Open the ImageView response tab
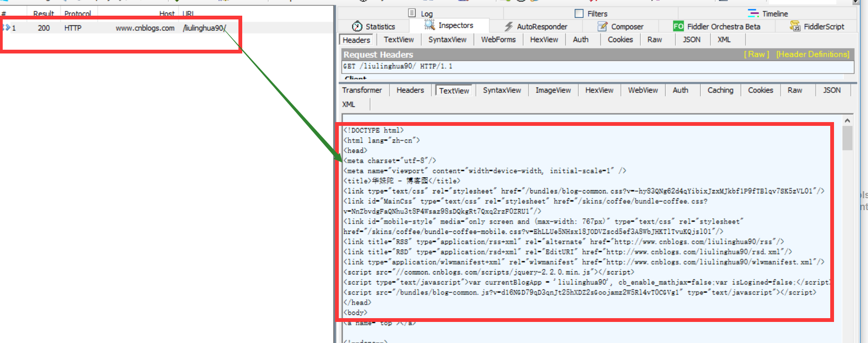This screenshot has height=343, width=868. click(553, 90)
